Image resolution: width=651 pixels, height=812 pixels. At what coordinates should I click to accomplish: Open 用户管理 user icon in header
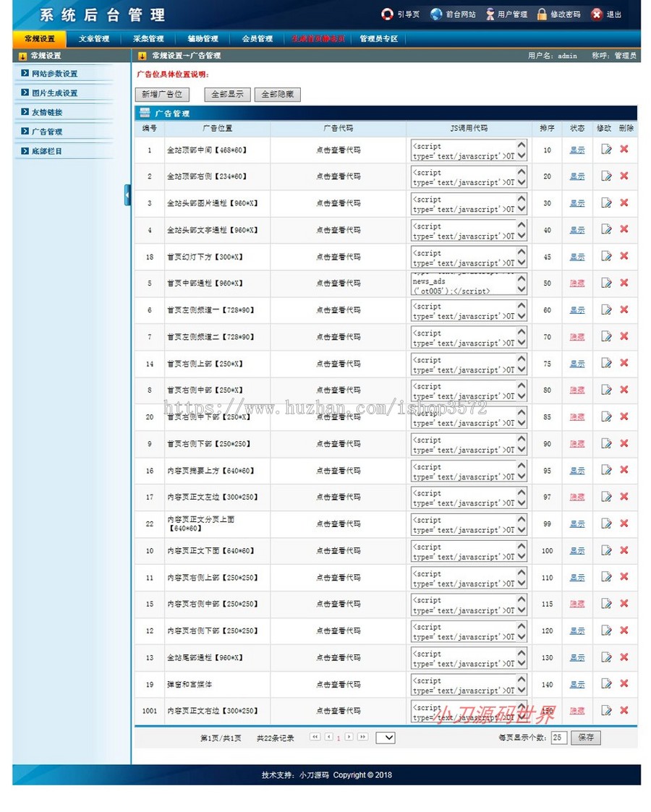[x=490, y=14]
